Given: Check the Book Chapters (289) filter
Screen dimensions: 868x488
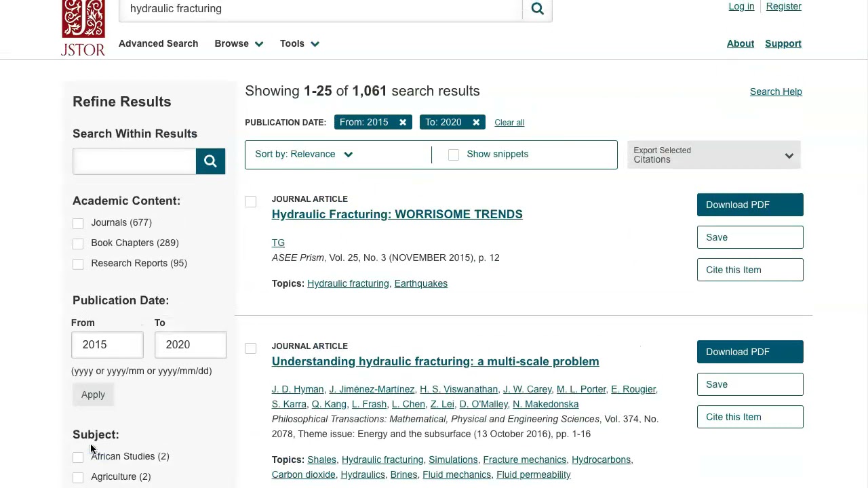Looking at the screenshot, I should coord(78,244).
